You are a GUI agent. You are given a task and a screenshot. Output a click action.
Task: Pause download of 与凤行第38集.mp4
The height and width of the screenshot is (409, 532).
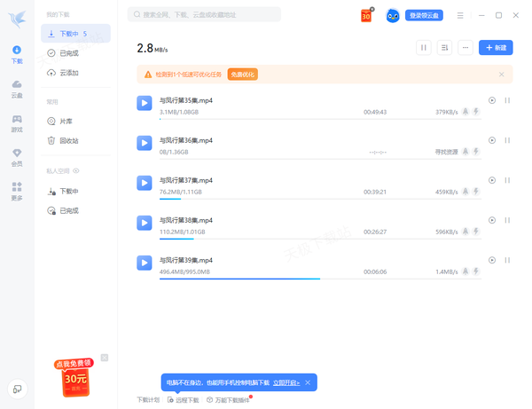[507, 220]
